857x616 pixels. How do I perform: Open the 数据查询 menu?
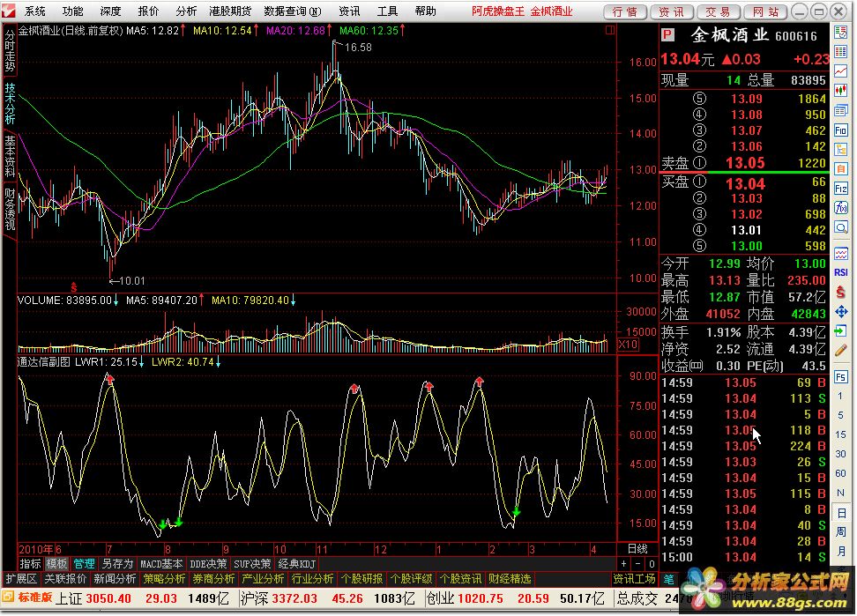(293, 11)
